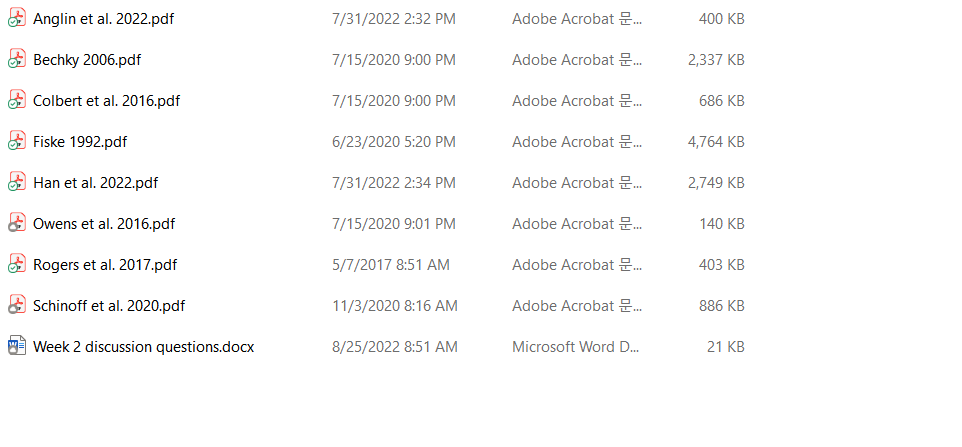Select Week 2 discussion questions.docx file name

(x=143, y=347)
